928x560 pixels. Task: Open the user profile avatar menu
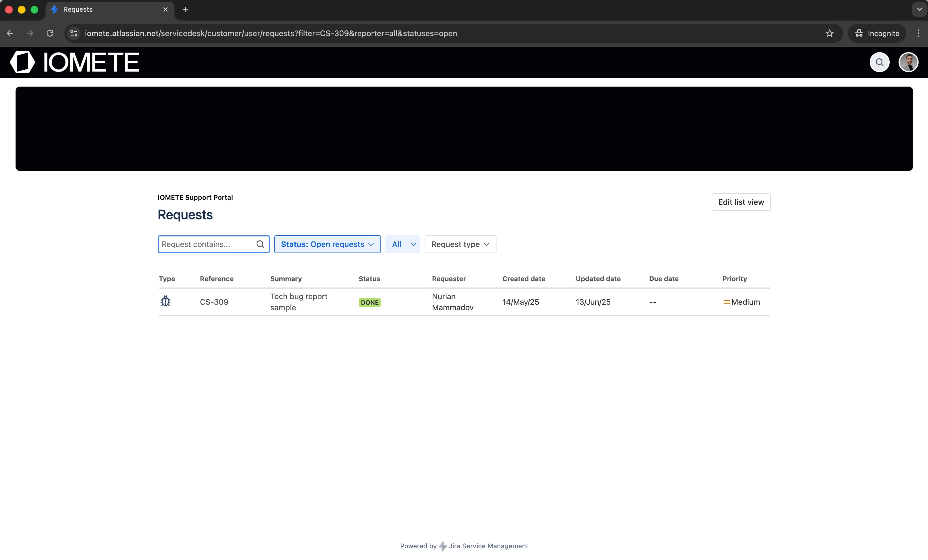[x=908, y=62]
